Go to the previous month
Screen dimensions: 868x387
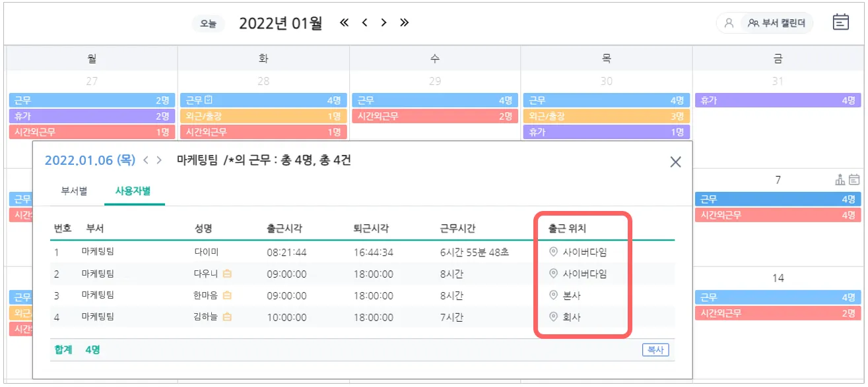tap(364, 23)
